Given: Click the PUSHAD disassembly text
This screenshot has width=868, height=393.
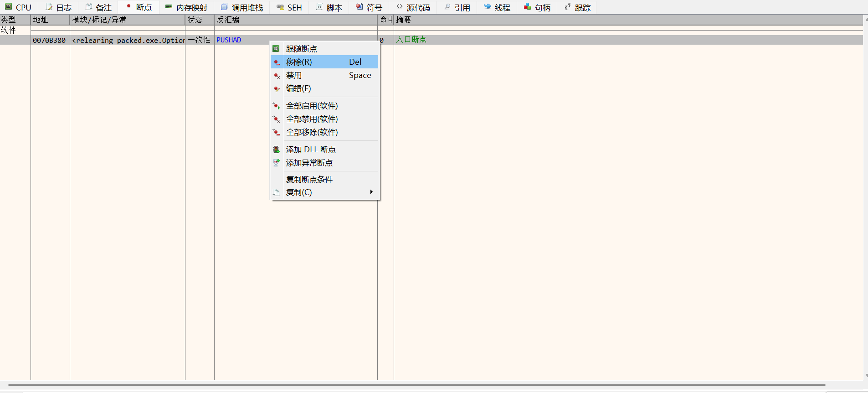Looking at the screenshot, I should click(x=229, y=40).
